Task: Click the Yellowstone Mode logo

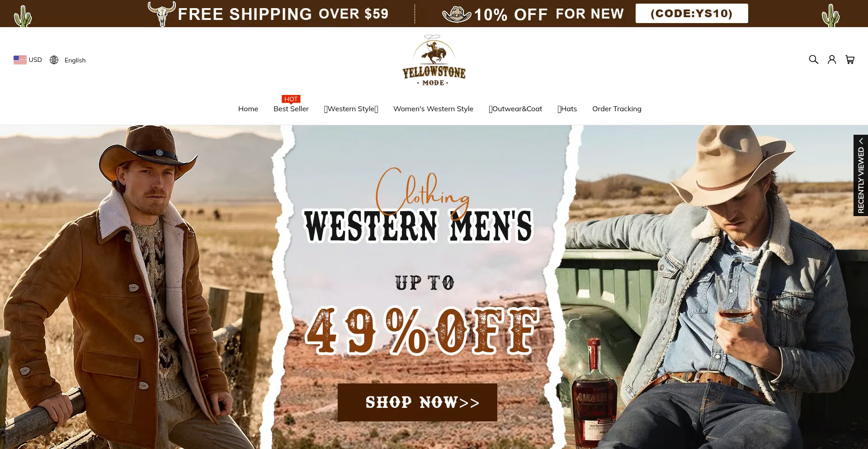Action: point(434,60)
